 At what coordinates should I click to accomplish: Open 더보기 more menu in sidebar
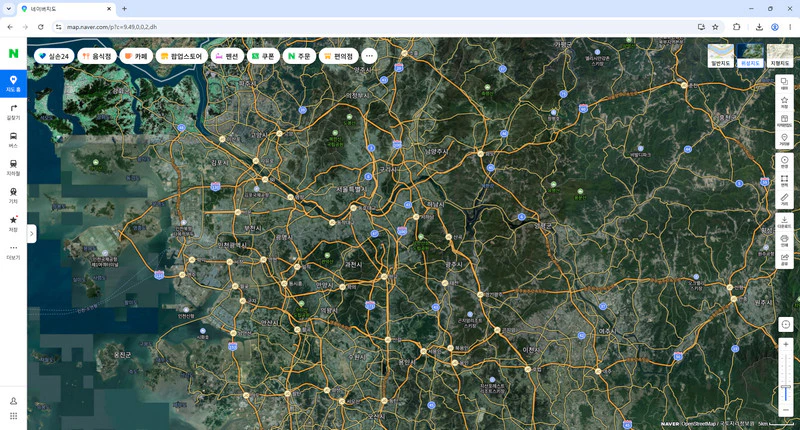pos(13,251)
